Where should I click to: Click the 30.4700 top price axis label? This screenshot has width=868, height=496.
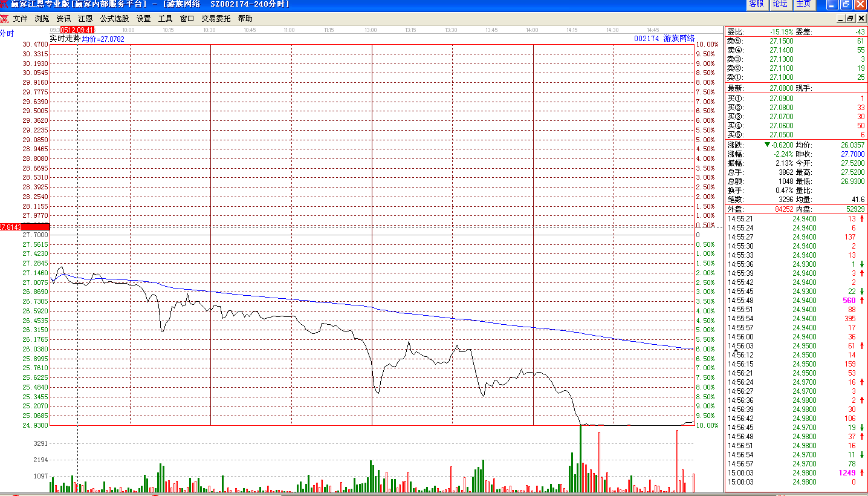[x=35, y=44]
